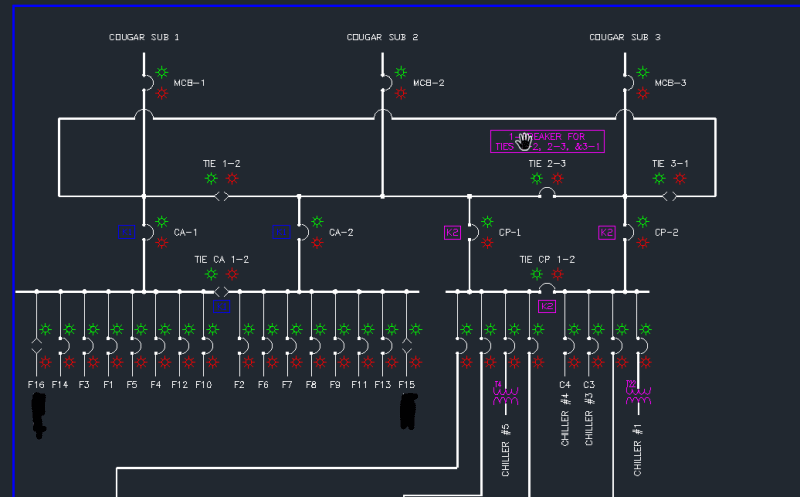This screenshot has height=497, width=800.
Task: Select the C3 feeder label
Action: pos(589,385)
